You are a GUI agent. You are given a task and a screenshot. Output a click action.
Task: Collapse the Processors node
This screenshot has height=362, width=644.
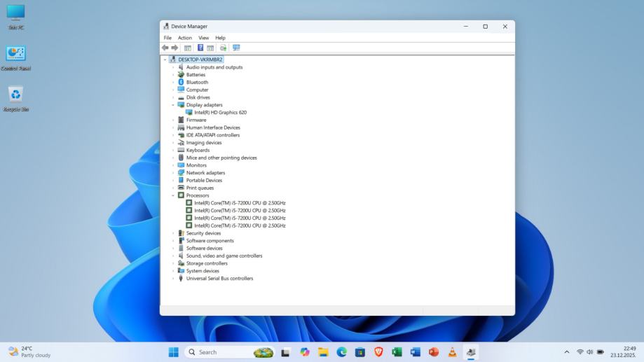pos(173,195)
